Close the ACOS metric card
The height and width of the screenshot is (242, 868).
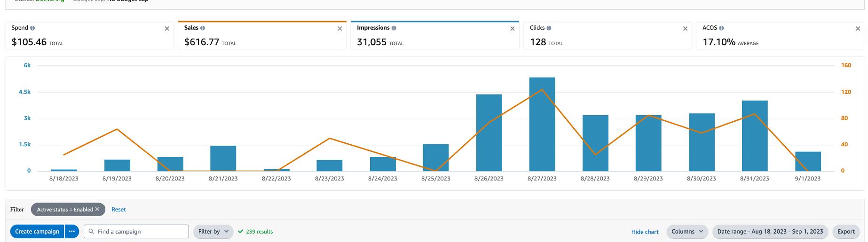pos(858,29)
